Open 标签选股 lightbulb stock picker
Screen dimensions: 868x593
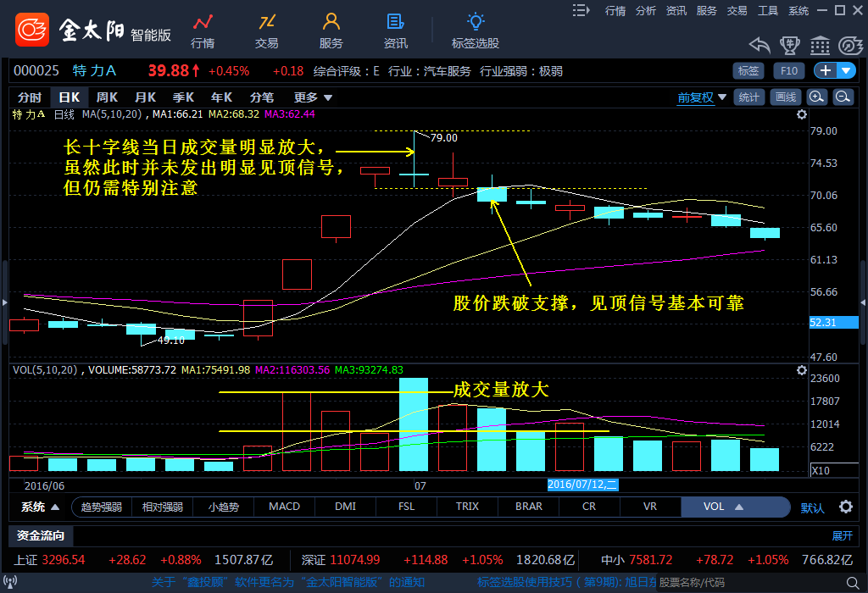click(x=476, y=31)
